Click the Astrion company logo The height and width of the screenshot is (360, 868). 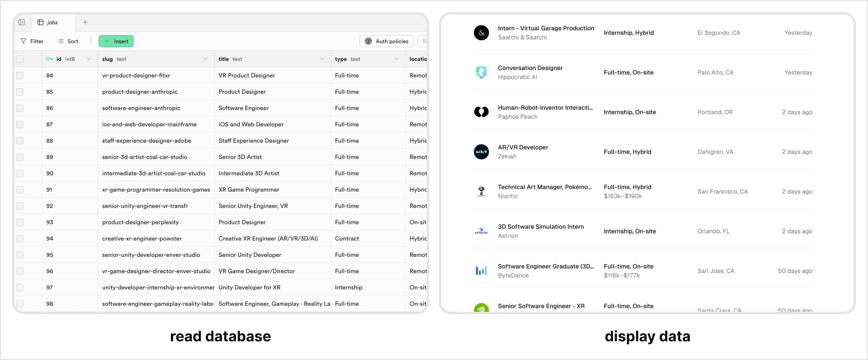[481, 231]
